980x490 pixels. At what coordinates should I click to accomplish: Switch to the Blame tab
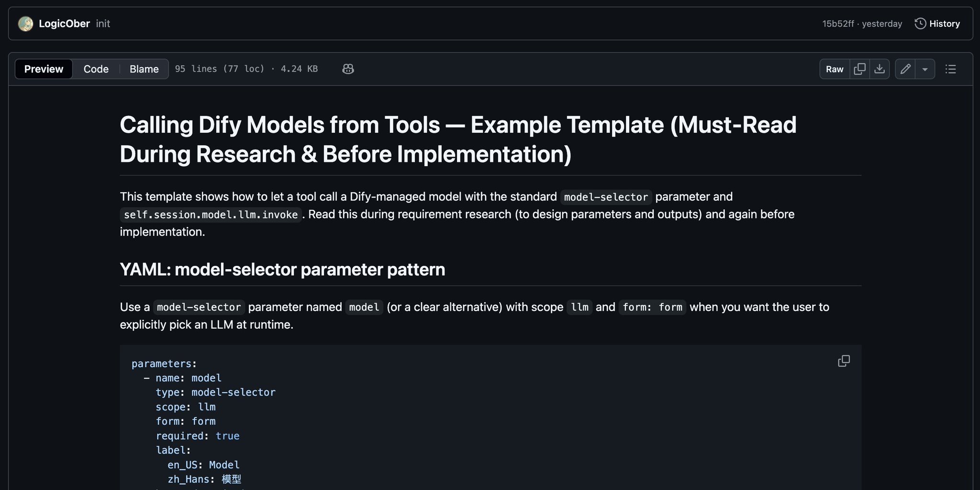click(144, 69)
